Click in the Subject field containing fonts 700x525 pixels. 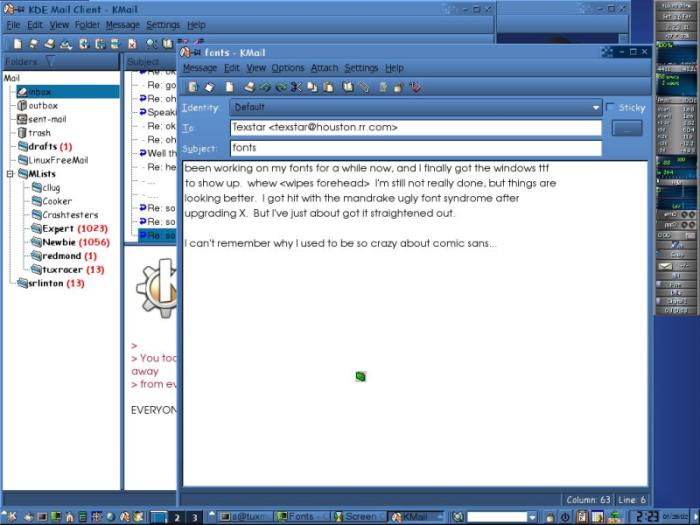[416, 148]
